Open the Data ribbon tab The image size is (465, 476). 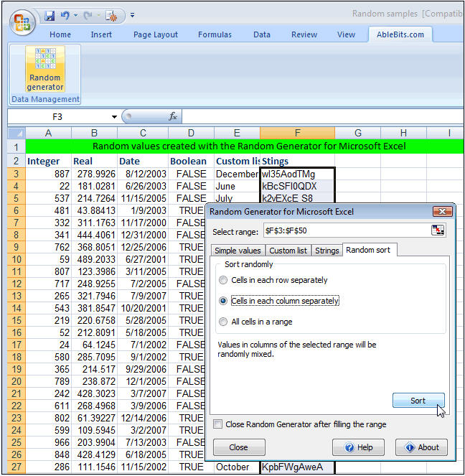262,34
